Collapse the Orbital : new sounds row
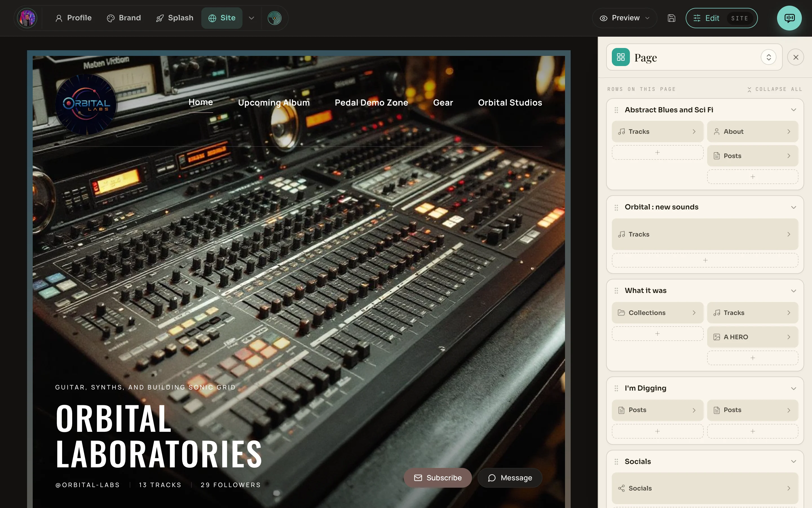812x508 pixels. tap(793, 207)
